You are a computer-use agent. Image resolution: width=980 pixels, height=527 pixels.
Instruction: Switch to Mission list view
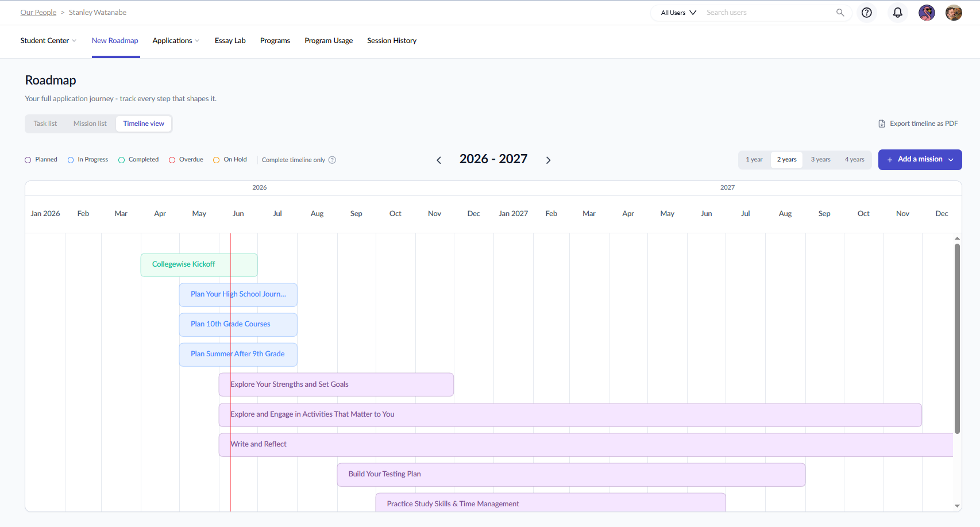(x=90, y=124)
